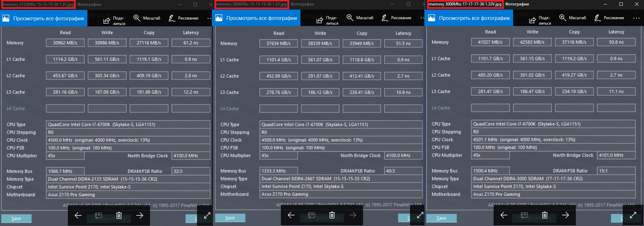
Task: Enter fullscreen in the 3000Mhz window
Action: [633, 215]
